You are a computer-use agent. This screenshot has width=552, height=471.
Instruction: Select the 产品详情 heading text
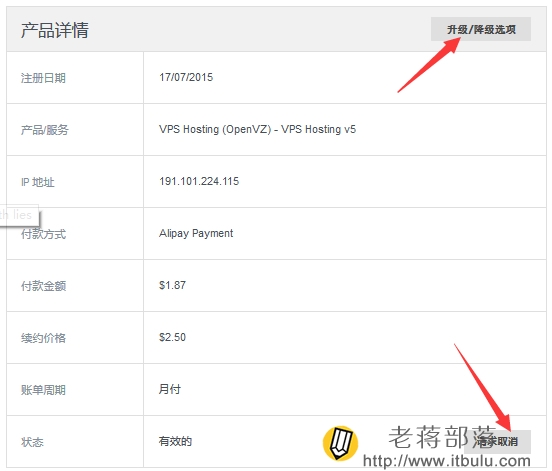[55, 30]
